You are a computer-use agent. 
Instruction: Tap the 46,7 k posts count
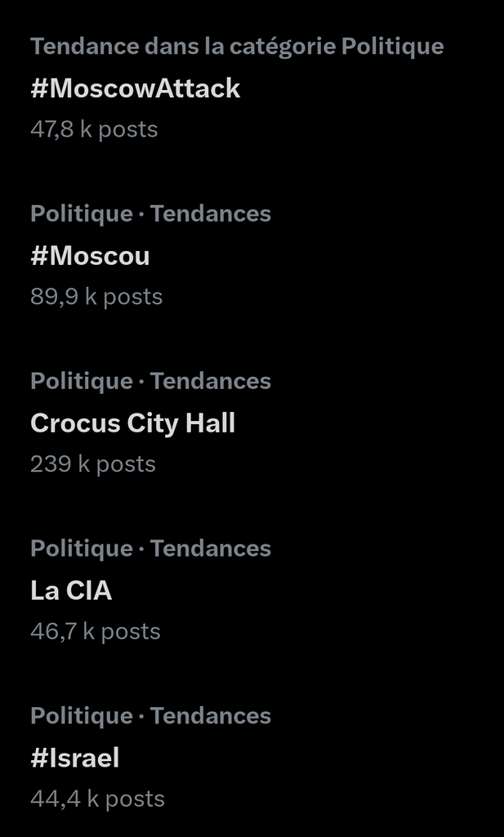(95, 632)
